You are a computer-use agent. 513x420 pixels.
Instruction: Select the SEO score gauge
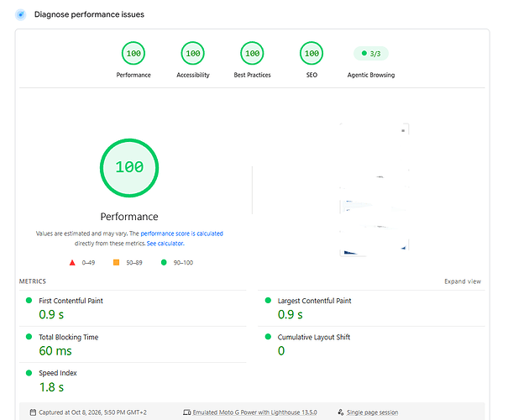point(311,54)
